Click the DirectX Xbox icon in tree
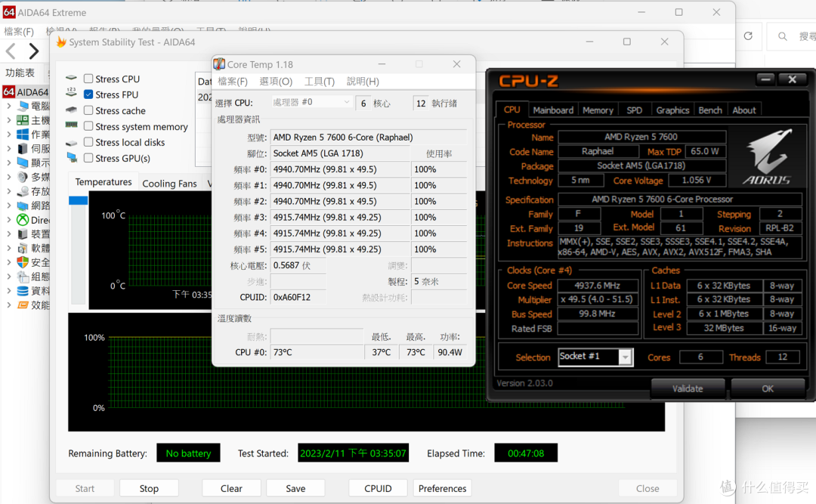The width and height of the screenshot is (816, 504). (23, 220)
